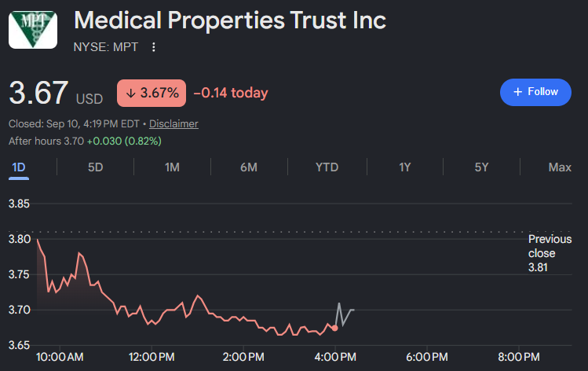Show the 6M price chart

pyautogui.click(x=249, y=167)
